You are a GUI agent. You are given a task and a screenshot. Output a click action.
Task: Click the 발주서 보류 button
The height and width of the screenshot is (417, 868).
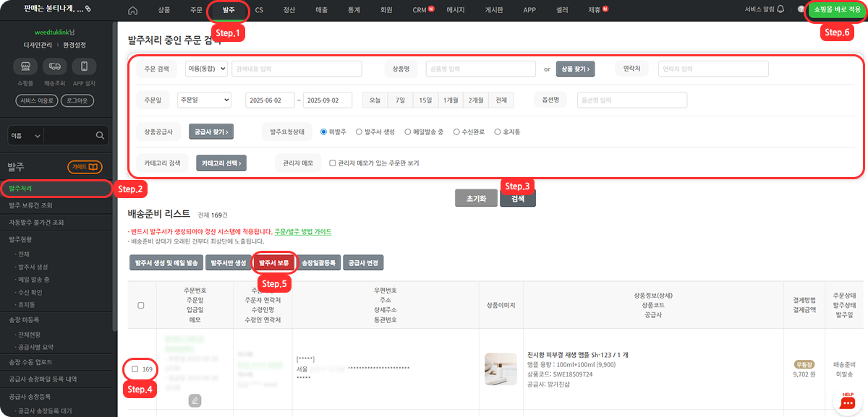(274, 263)
